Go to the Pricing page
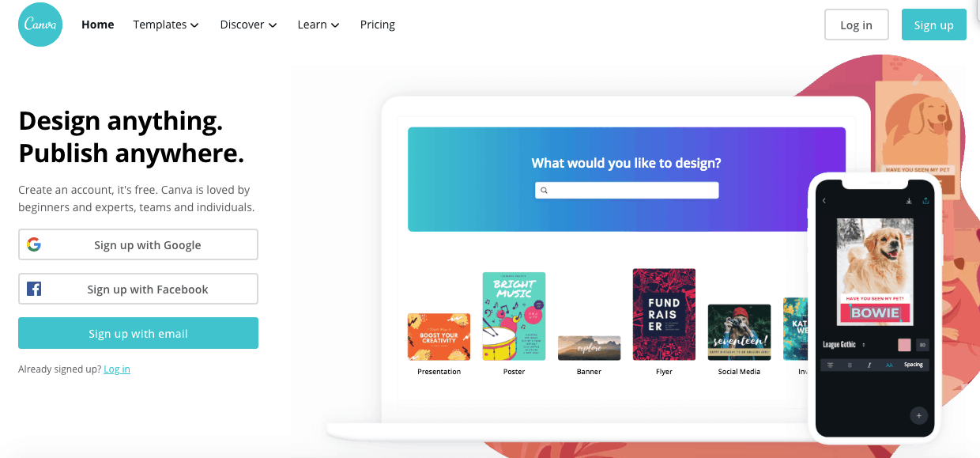Screen dimensions: 980x458 point(378,25)
